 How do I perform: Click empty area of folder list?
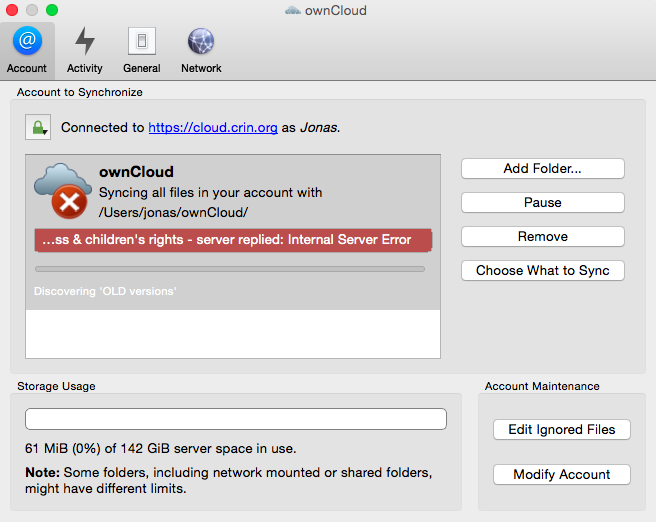point(233,334)
